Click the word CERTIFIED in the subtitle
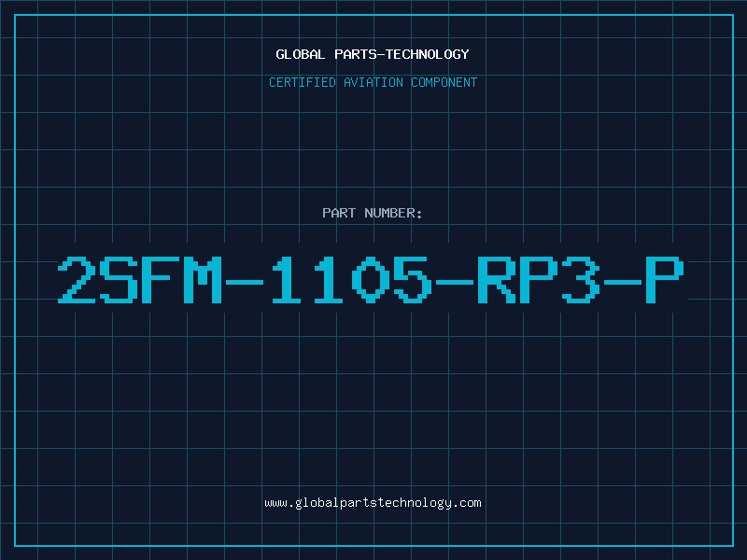The image size is (747, 560). [303, 82]
